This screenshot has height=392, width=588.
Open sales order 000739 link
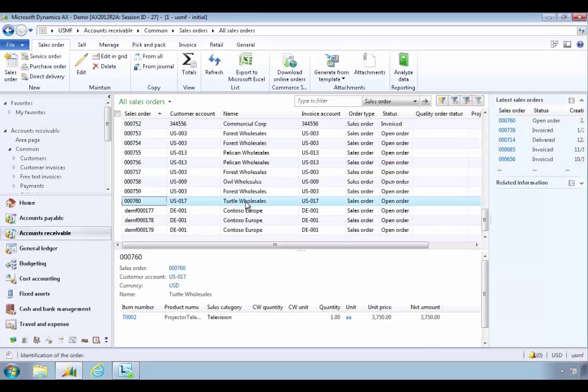pos(507,130)
